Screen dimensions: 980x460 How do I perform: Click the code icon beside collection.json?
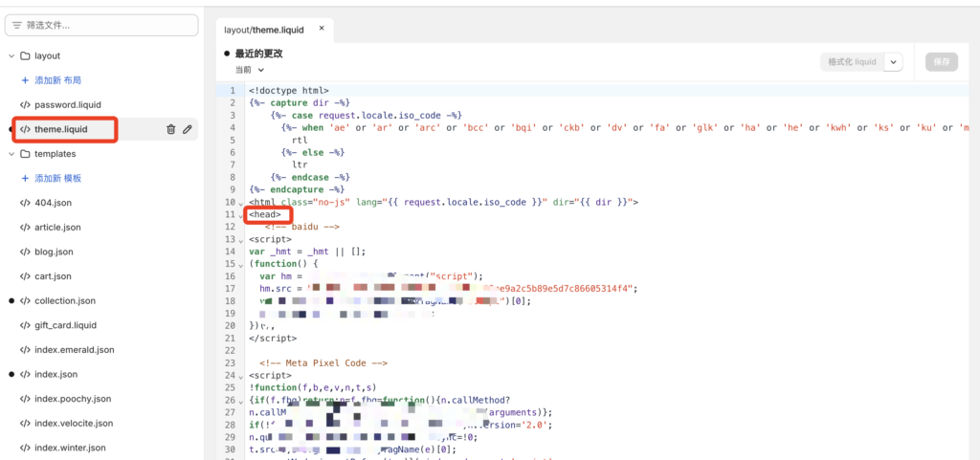click(24, 301)
